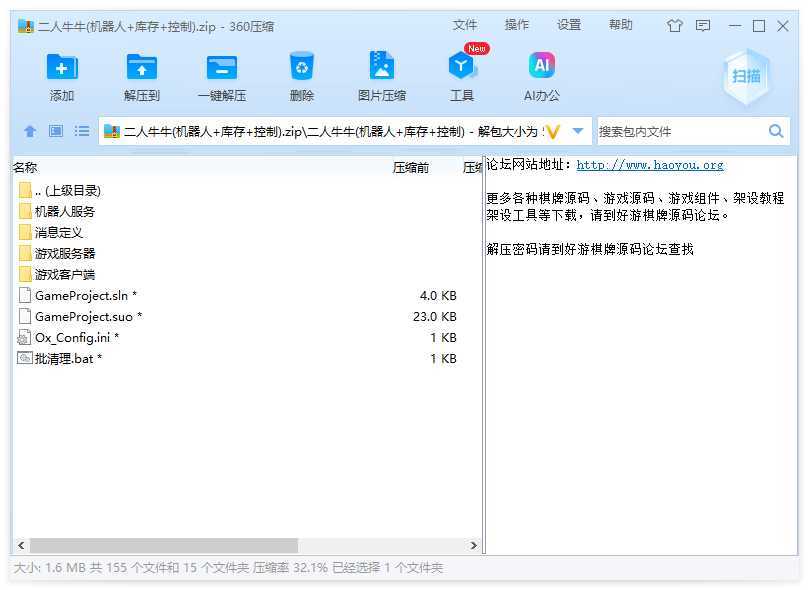Switch to the icon view mode button
The width and height of the screenshot is (809, 590).
click(56, 131)
